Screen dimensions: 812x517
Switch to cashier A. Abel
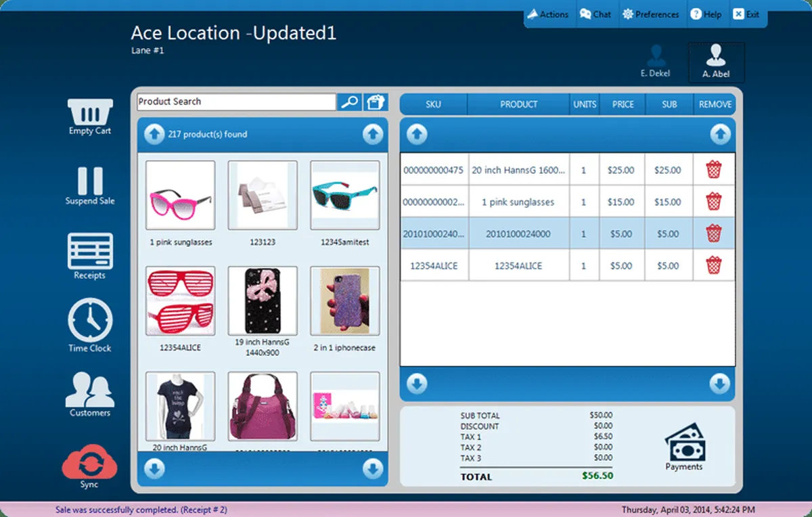(716, 62)
